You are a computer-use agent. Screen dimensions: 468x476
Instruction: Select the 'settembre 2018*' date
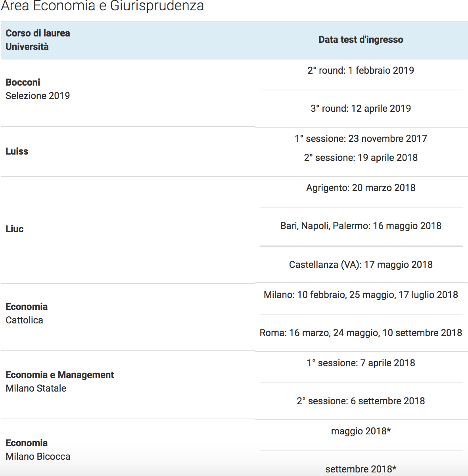(x=361, y=469)
